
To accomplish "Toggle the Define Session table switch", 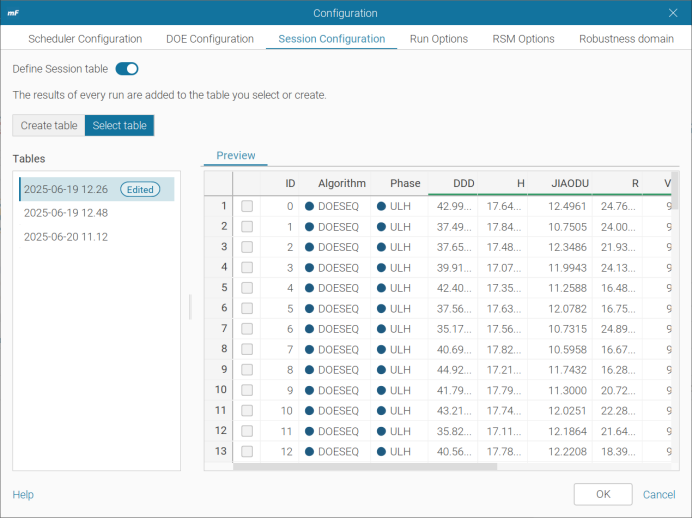I will click(127, 69).
